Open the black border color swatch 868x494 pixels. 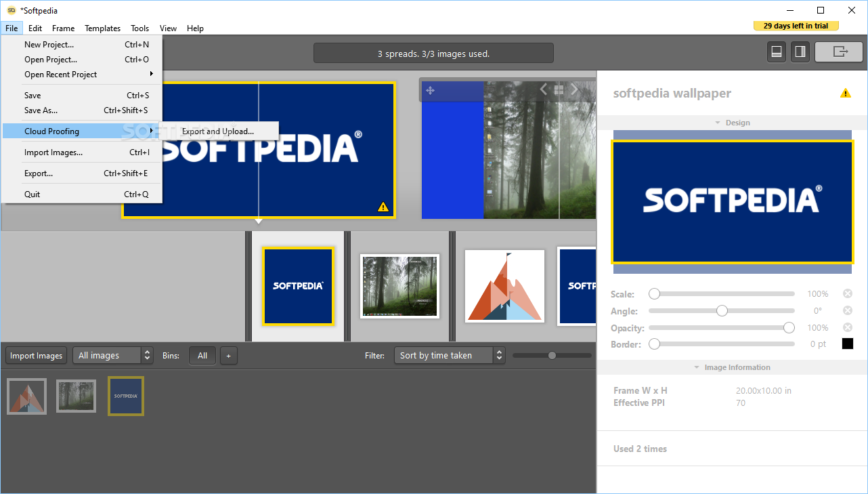click(848, 344)
